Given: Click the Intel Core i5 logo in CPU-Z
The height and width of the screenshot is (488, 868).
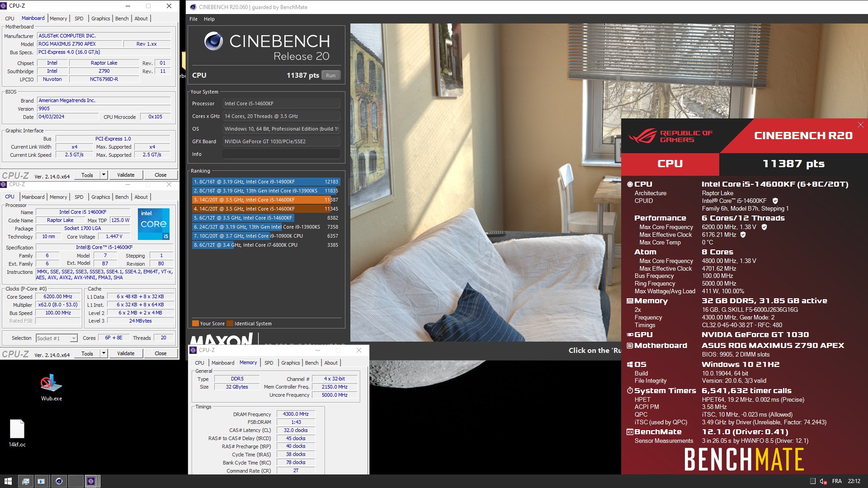Looking at the screenshot, I should tap(154, 224).
